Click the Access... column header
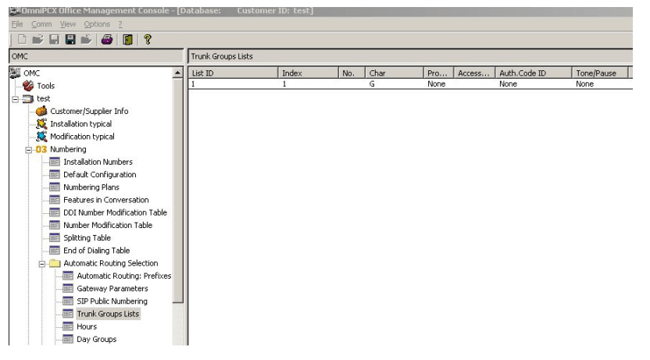The width and height of the screenshot is (650, 360). tap(474, 73)
